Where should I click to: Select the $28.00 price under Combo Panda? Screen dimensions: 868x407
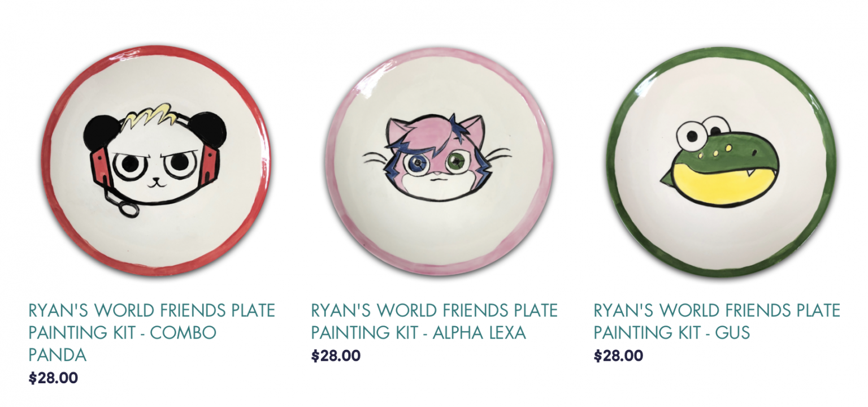tap(53, 378)
